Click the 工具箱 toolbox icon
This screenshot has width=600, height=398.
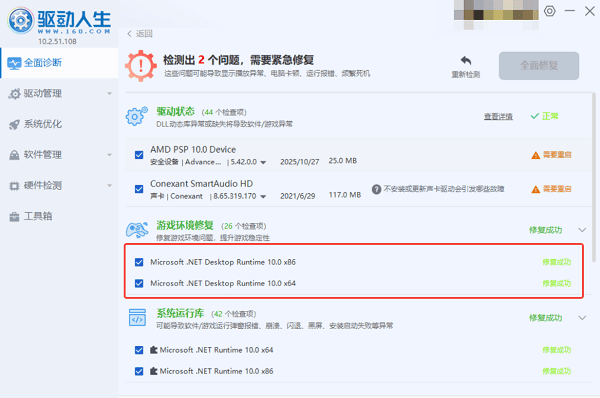click(x=14, y=217)
